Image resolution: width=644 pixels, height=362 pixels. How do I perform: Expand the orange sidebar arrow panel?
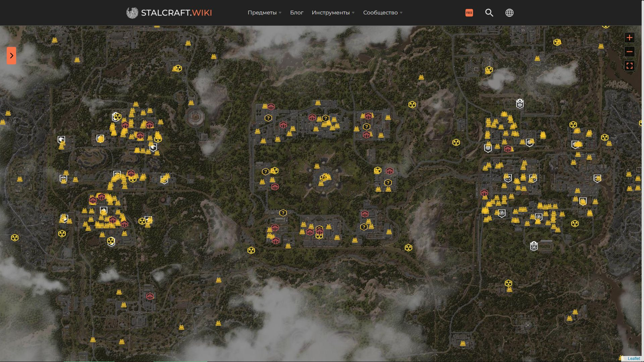[11, 55]
